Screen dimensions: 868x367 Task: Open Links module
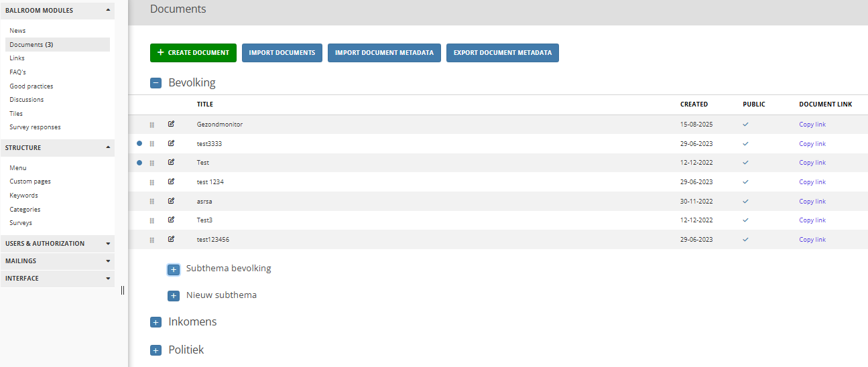click(17, 58)
